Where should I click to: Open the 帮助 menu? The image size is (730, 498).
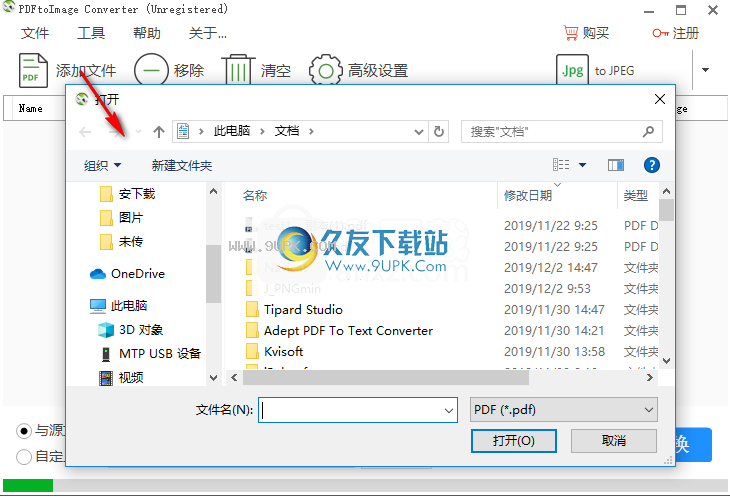(x=147, y=33)
